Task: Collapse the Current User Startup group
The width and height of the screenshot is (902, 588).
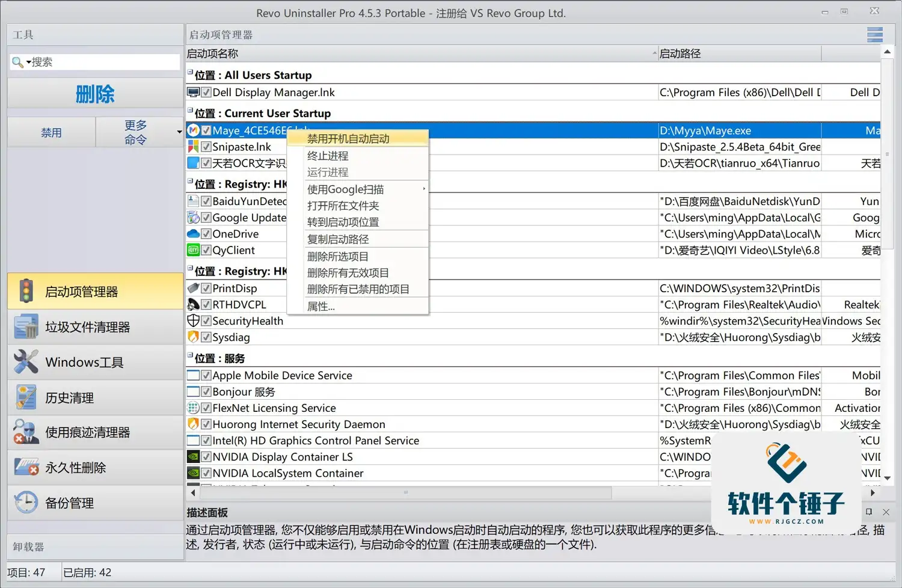Action: tap(190, 111)
